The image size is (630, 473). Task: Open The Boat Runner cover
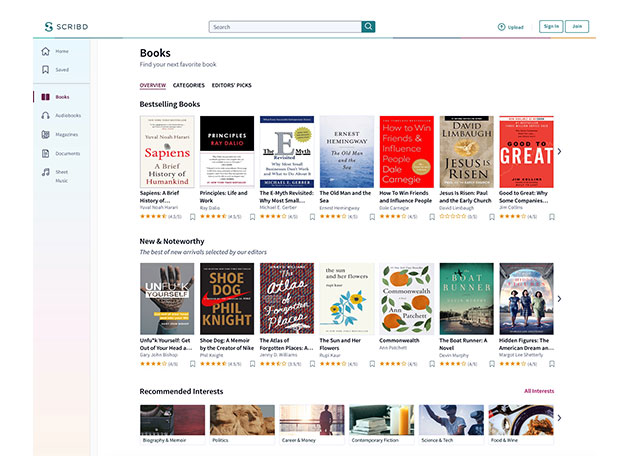(466, 299)
